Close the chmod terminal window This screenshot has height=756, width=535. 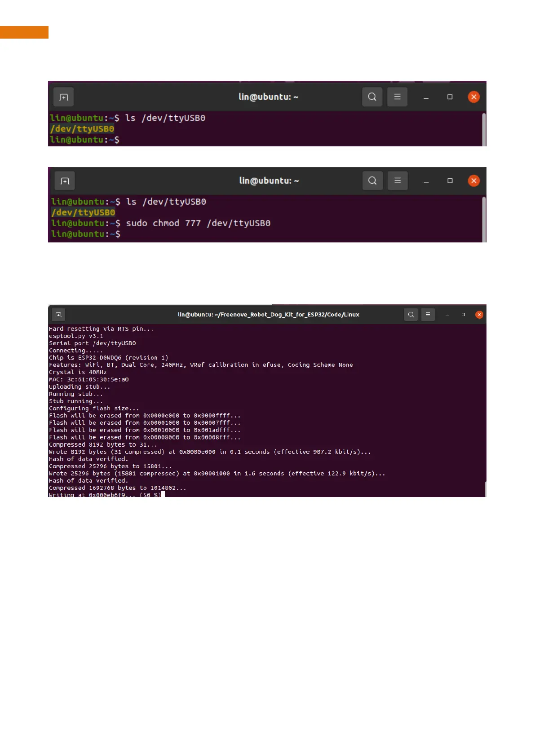click(x=473, y=180)
